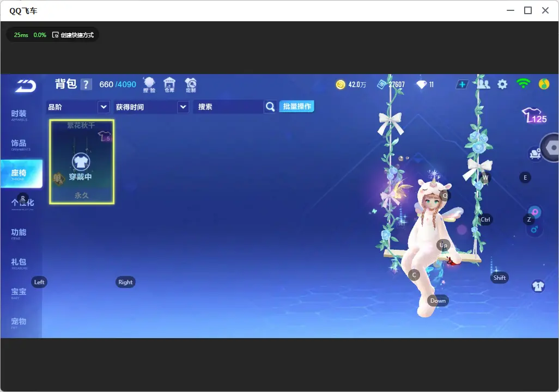Click the Shift key overlay button
559x392 pixels.
tap(500, 278)
